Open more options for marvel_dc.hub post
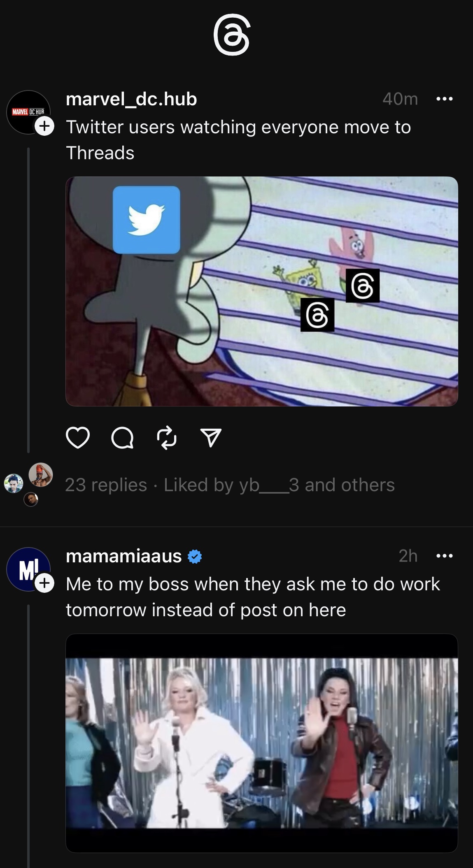 tap(445, 99)
